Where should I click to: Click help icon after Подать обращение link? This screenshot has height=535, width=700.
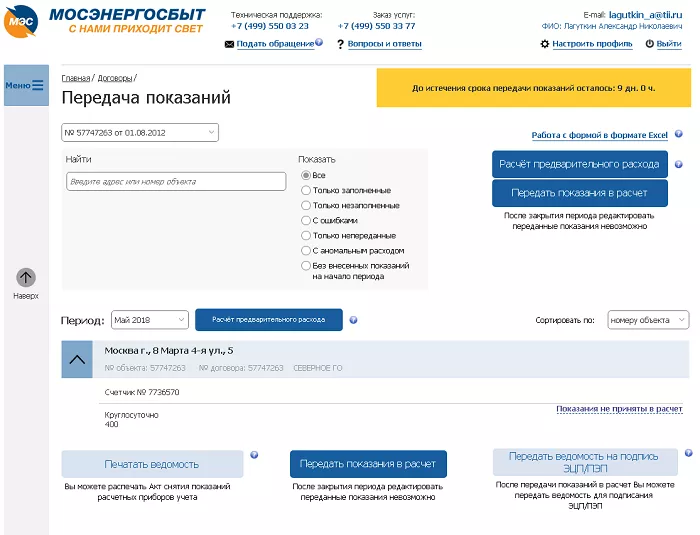319,42
